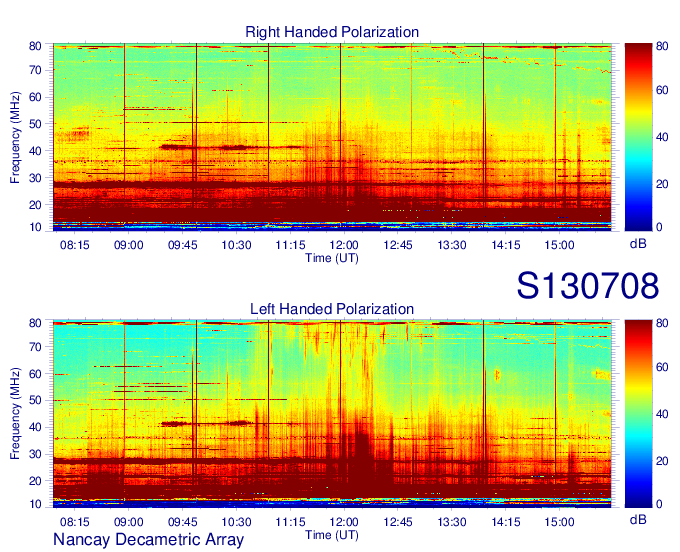Screen dimensions: 680x552
Task: Click 80 dB tick on Left Handed colorbar
Action: pyautogui.click(x=662, y=323)
